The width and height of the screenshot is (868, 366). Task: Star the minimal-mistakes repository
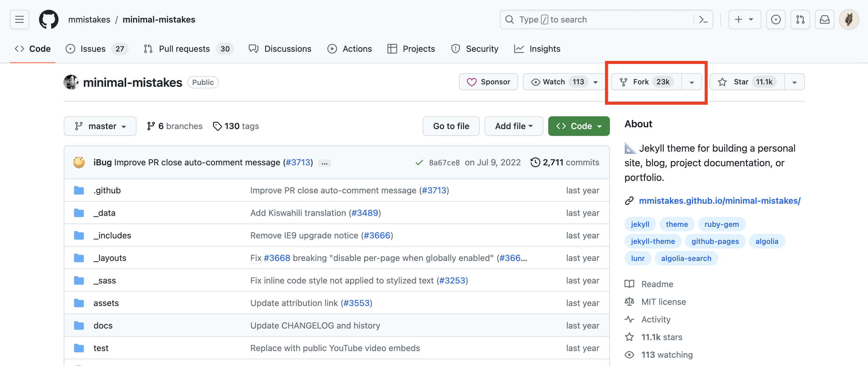747,82
